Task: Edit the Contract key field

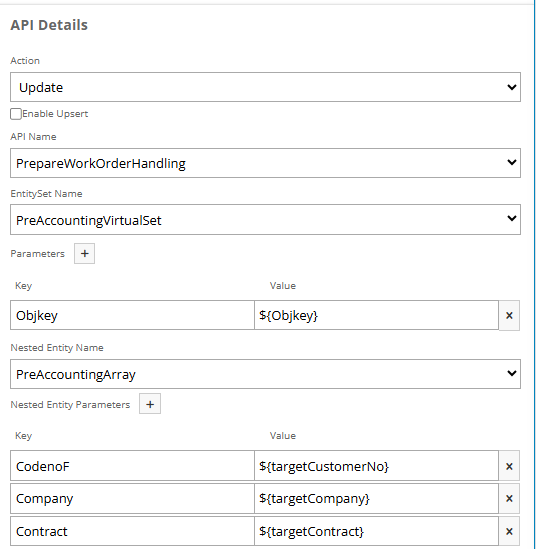Action: [132, 531]
